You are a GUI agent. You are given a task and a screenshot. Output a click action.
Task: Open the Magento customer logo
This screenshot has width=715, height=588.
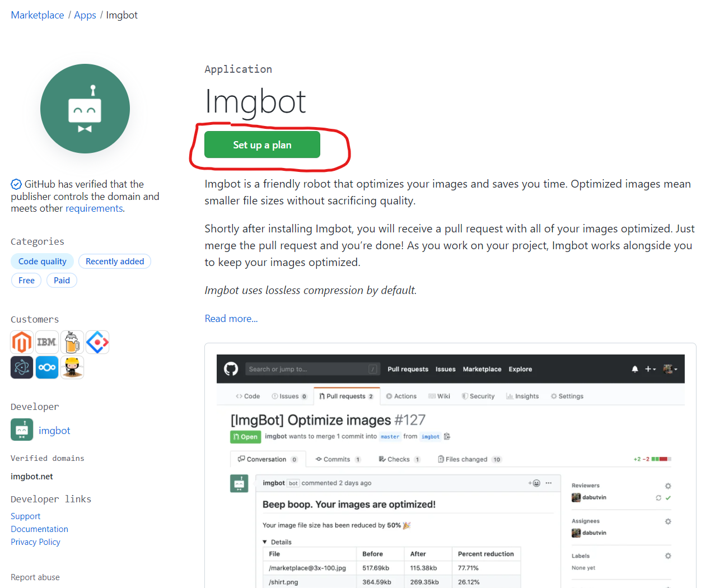coord(22,342)
